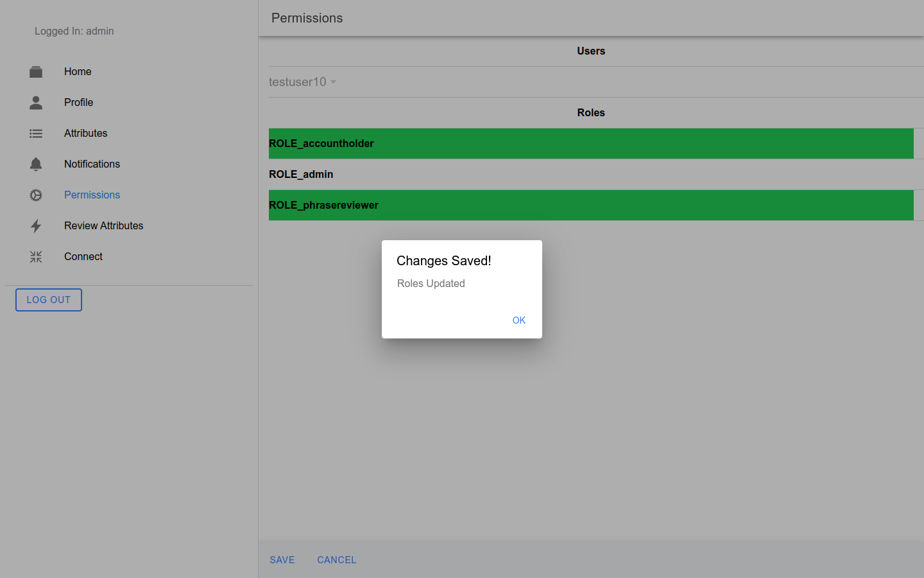The height and width of the screenshot is (578, 924).
Task: Toggle the ROLE_accountholder role row
Action: (590, 143)
